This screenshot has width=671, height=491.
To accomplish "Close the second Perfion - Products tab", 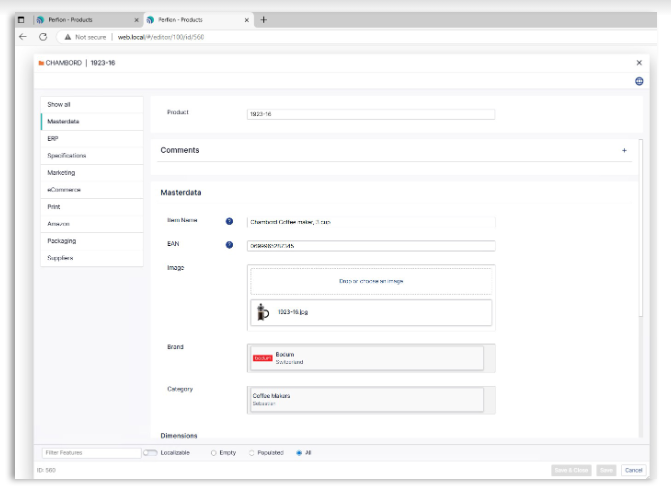I will click(247, 20).
